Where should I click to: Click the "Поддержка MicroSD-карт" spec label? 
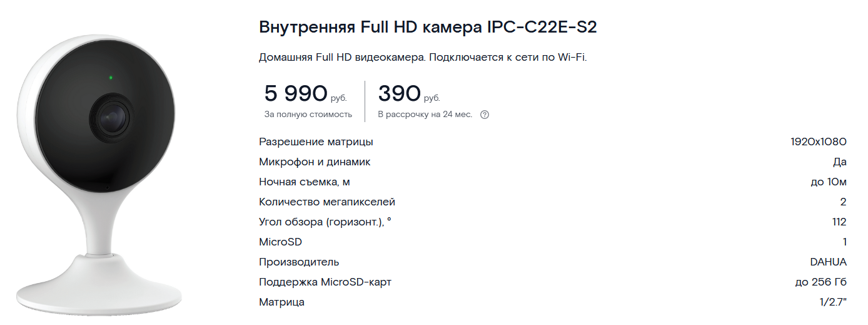click(325, 282)
